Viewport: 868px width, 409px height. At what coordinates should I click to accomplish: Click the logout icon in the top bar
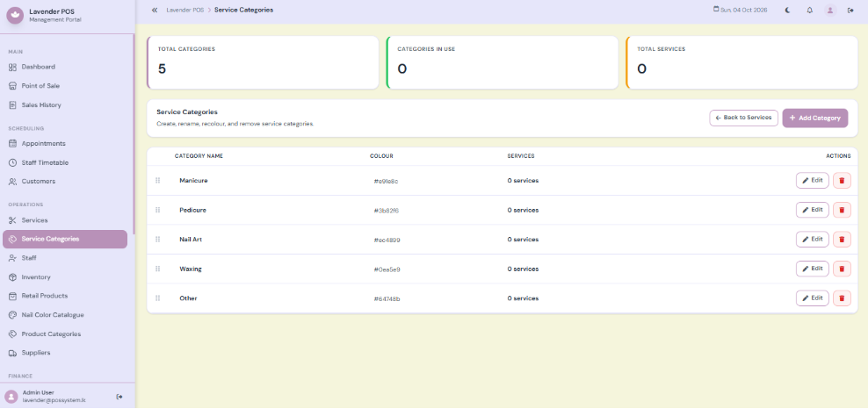pyautogui.click(x=850, y=10)
